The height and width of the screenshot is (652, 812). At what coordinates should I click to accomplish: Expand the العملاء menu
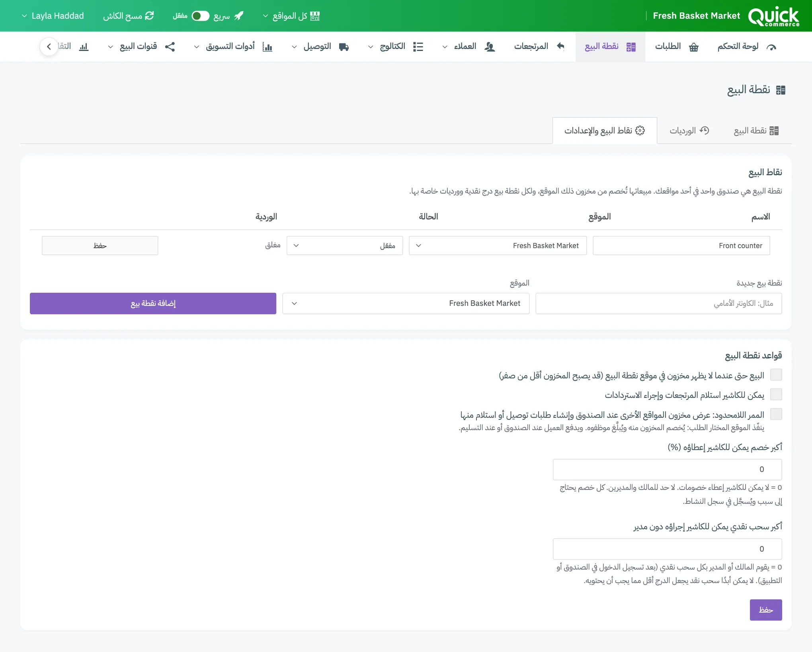click(469, 47)
